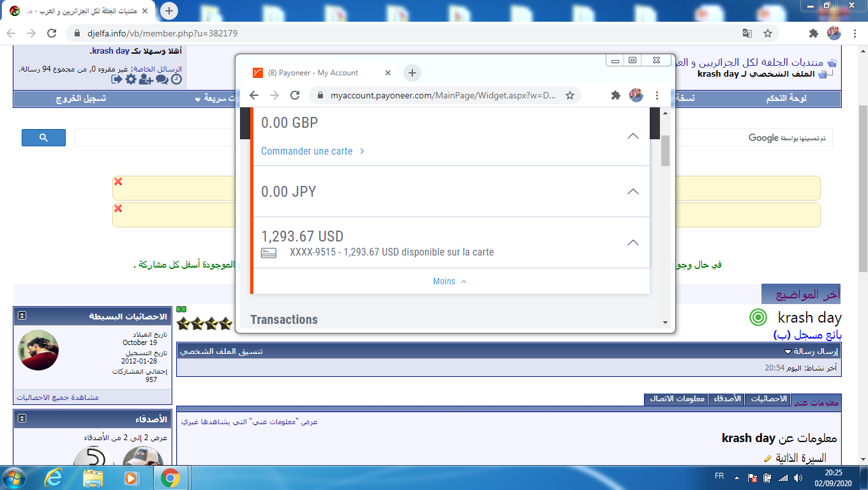Open the quick links dropdown in forum navbar

(x=214, y=98)
